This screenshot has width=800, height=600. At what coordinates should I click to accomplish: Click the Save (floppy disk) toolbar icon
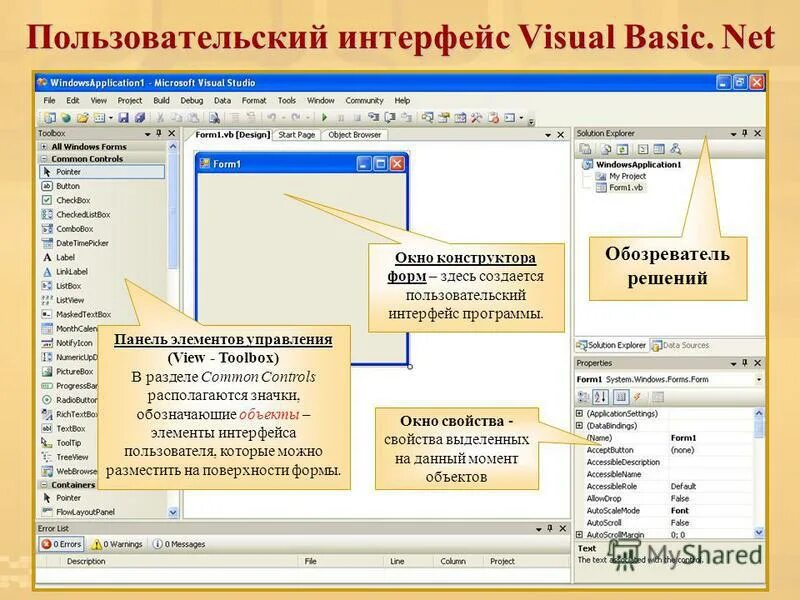123,118
